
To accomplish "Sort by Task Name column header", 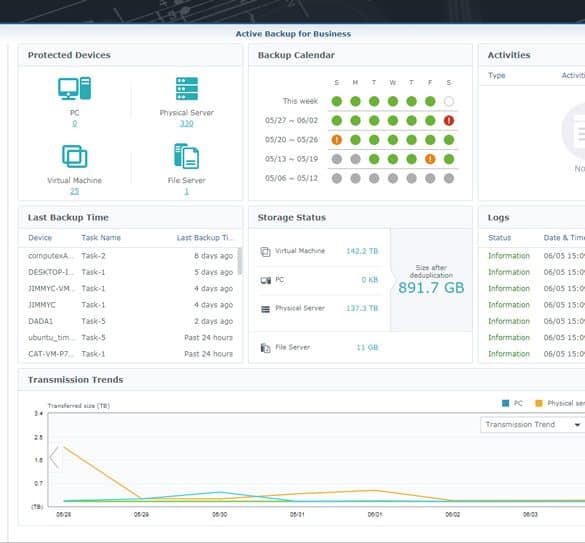I will tap(101, 238).
